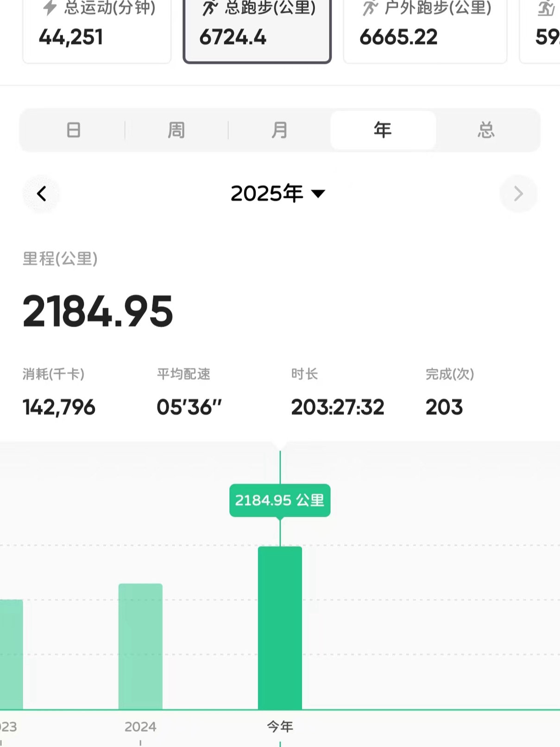
Task: Switch to the 周 (week) tab
Action: pos(176,130)
